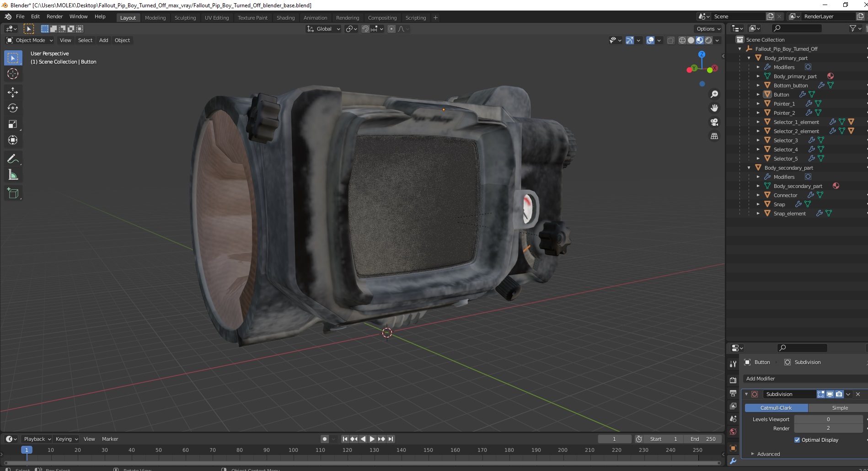The height and width of the screenshot is (471, 868).
Task: Open the viewport Add menu
Action: 104,40
